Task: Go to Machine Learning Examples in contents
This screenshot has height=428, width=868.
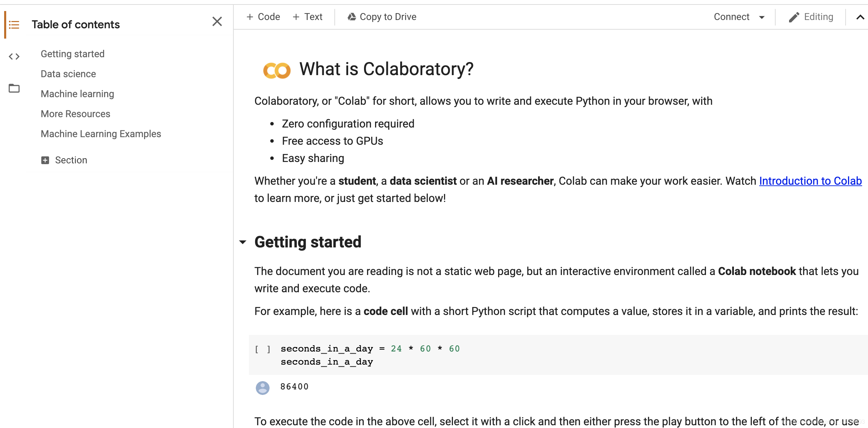Action: pos(101,134)
